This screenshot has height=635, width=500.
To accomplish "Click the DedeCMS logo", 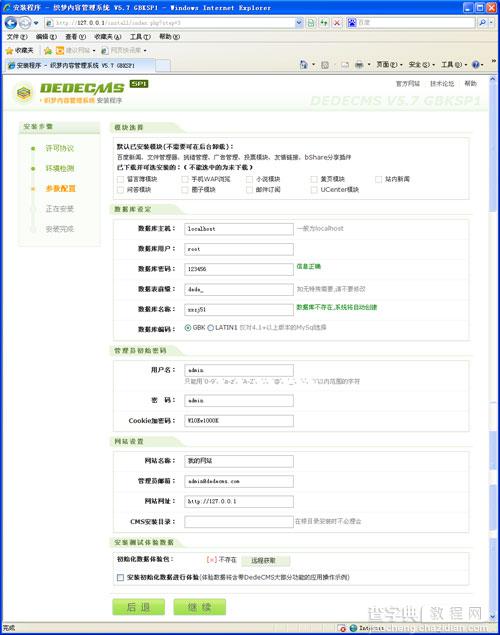I will [81, 92].
